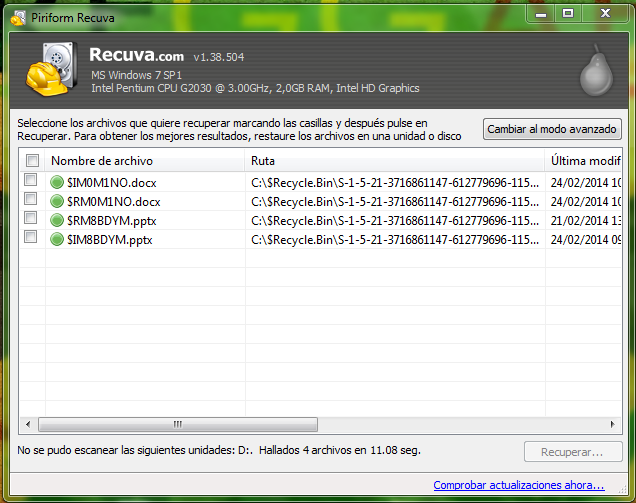Open Comprobar actualizaciones ahora link
The width and height of the screenshot is (636, 503).
[x=519, y=485]
